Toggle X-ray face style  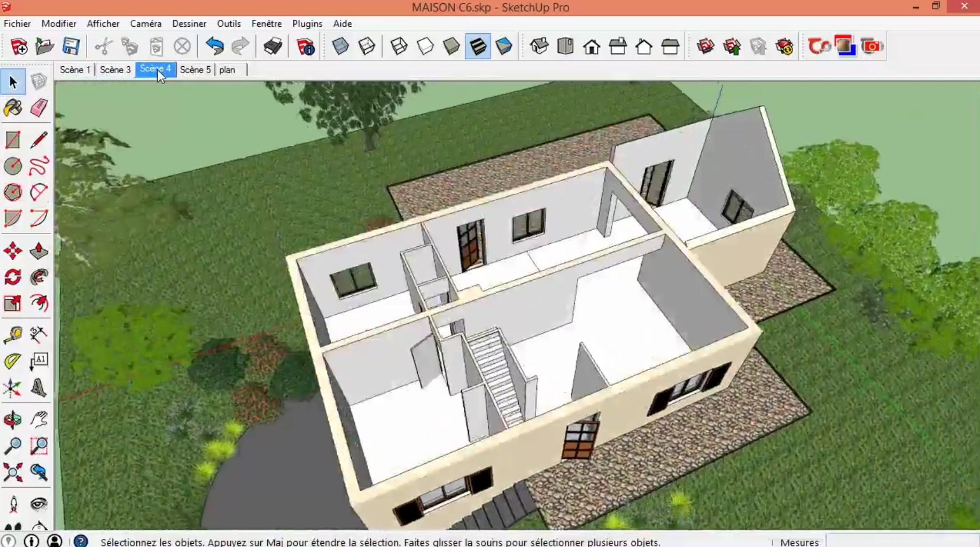click(340, 46)
